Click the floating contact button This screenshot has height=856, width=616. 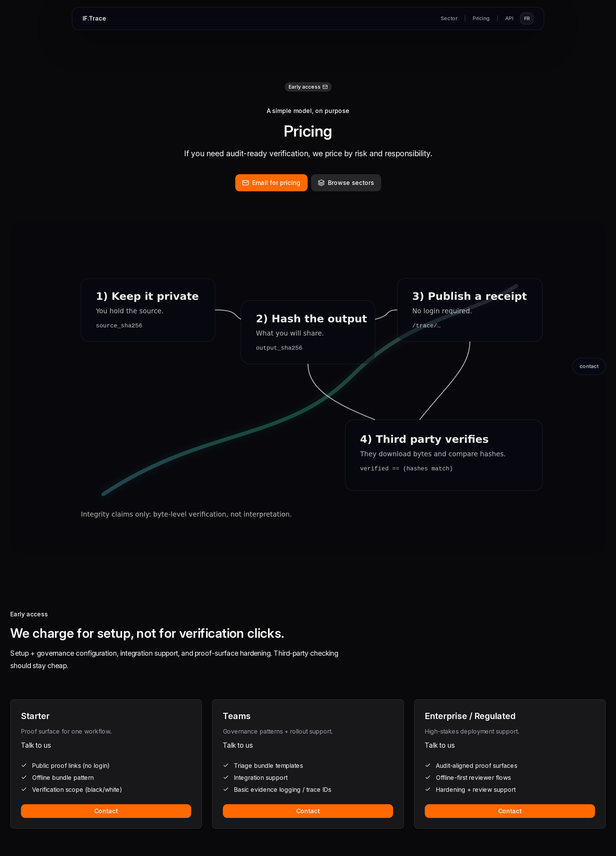point(588,366)
